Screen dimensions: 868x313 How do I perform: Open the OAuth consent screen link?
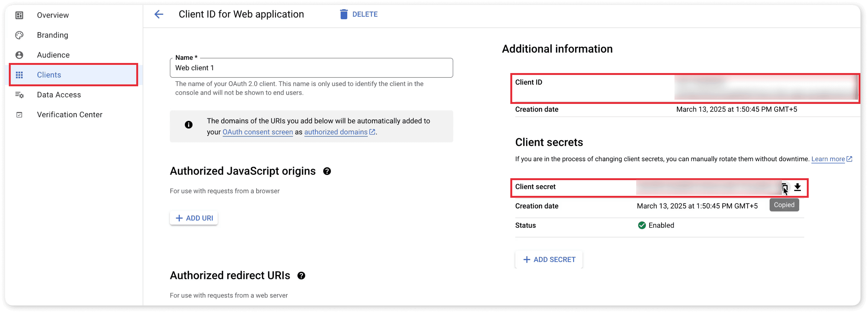pos(257,132)
